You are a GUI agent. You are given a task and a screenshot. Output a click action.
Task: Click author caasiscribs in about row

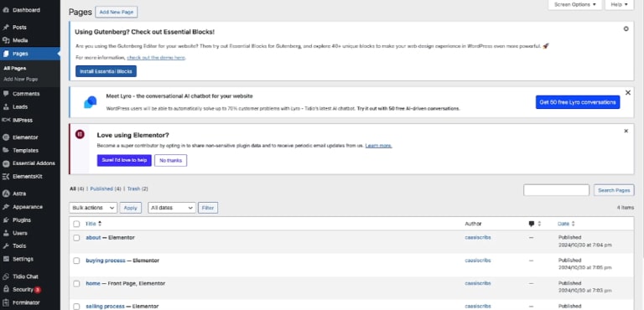tap(478, 237)
